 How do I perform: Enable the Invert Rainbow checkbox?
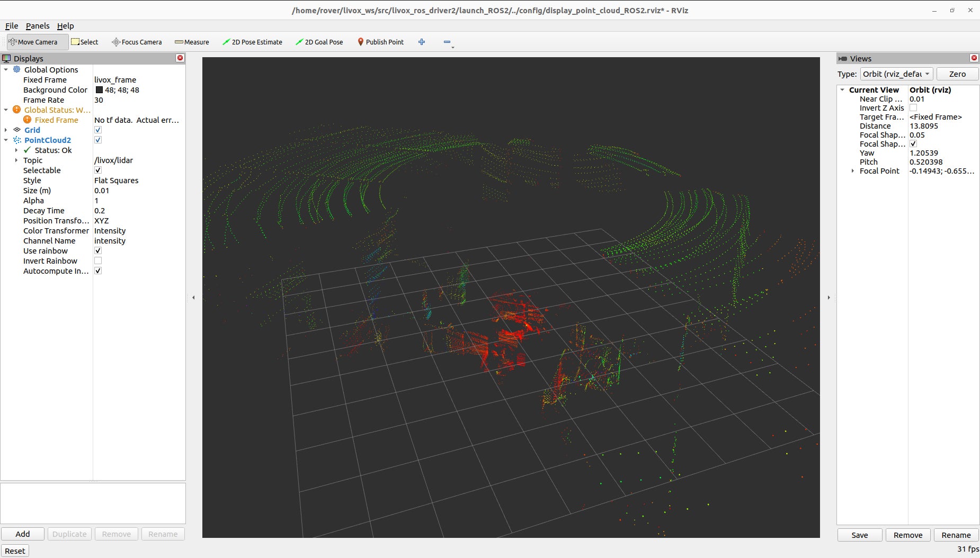98,261
